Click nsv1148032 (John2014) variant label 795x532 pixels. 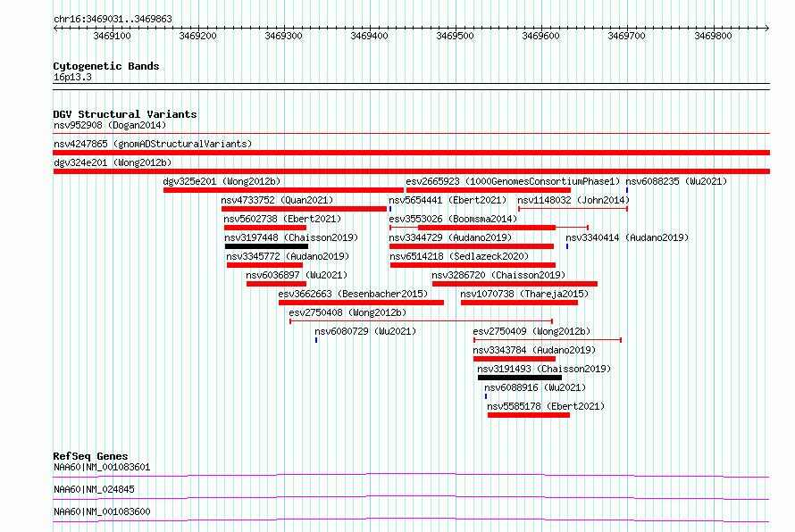coord(573,200)
